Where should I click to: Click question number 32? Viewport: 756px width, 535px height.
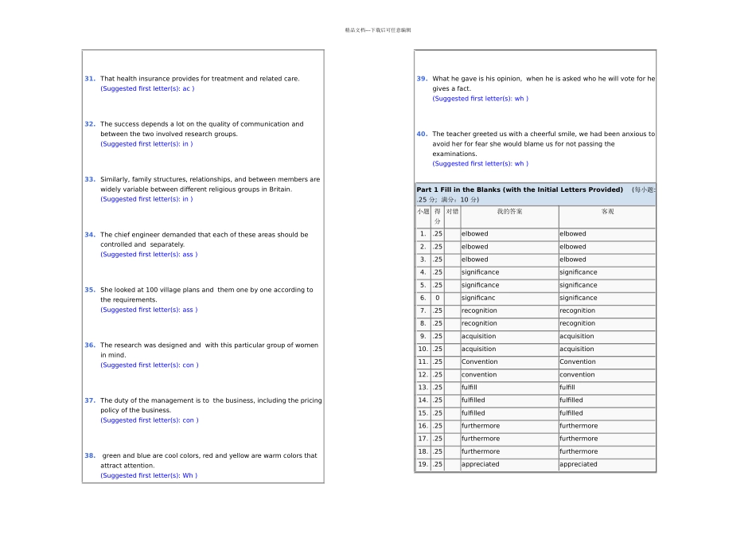90,124
